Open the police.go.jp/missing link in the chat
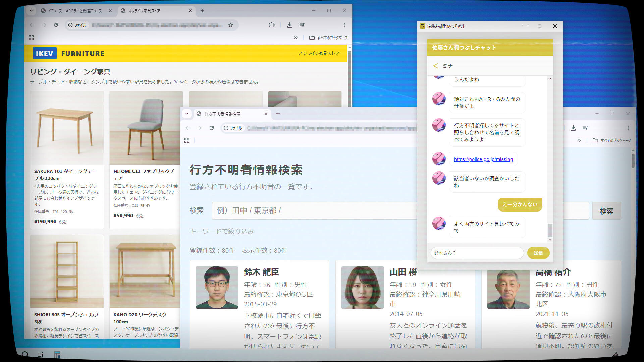This screenshot has height=362, width=644. pyautogui.click(x=483, y=159)
